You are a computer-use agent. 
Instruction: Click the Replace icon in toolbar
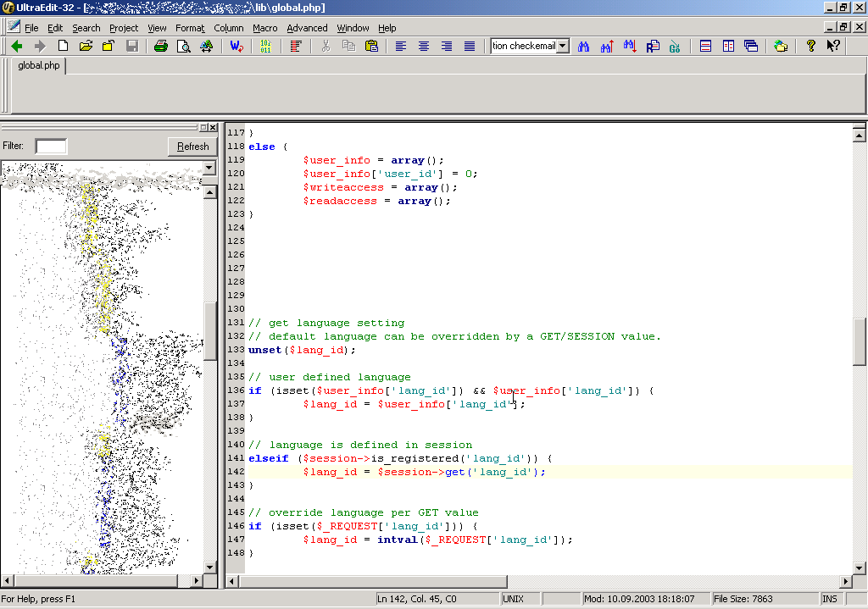653,46
